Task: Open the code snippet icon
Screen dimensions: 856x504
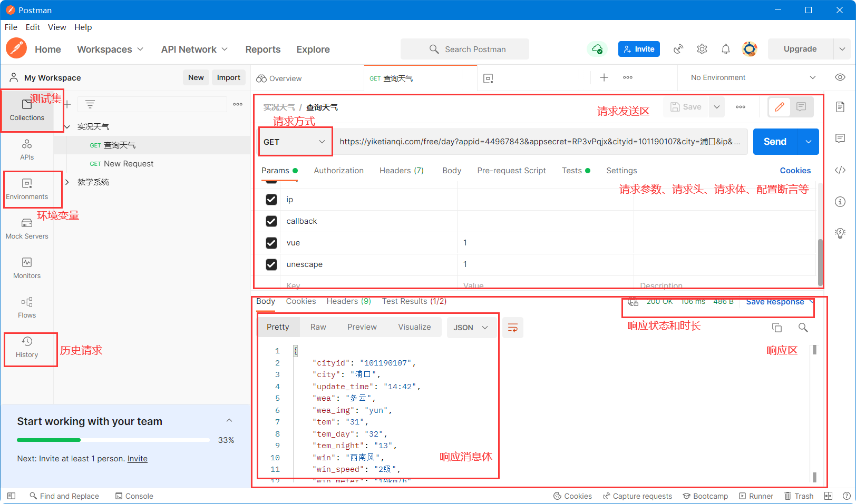Action: pyautogui.click(x=840, y=170)
